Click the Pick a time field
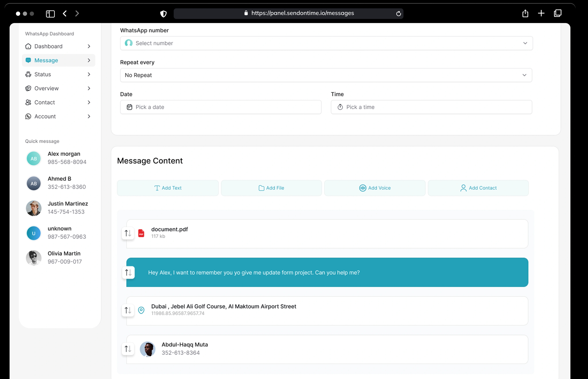588x379 pixels. [431, 107]
